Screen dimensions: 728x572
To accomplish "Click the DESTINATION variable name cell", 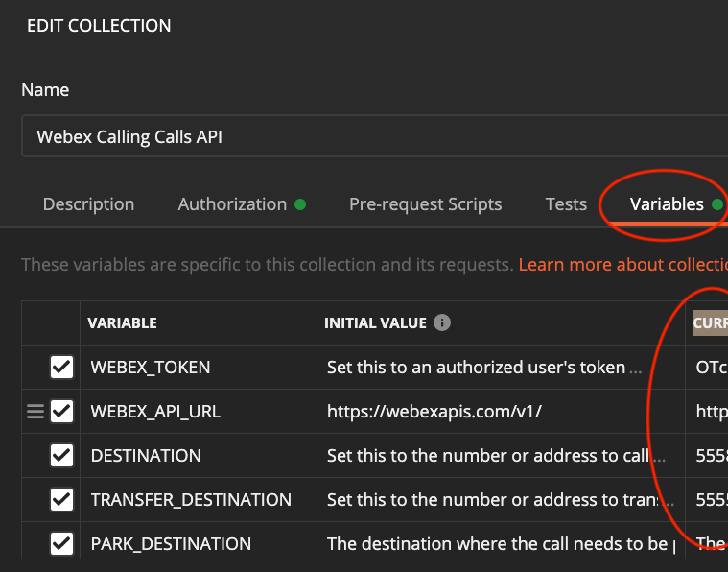I will [x=199, y=455].
